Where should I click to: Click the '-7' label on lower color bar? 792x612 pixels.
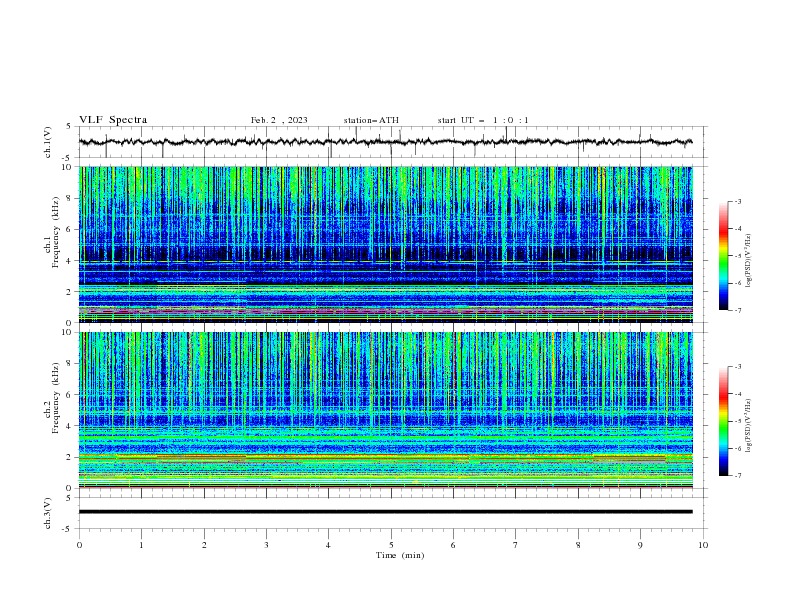737,476
